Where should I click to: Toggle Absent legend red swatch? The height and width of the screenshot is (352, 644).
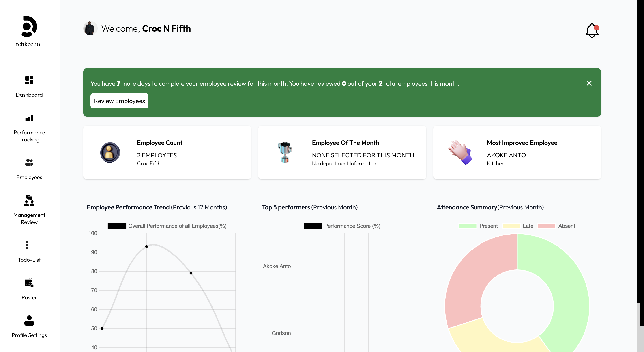(x=547, y=226)
